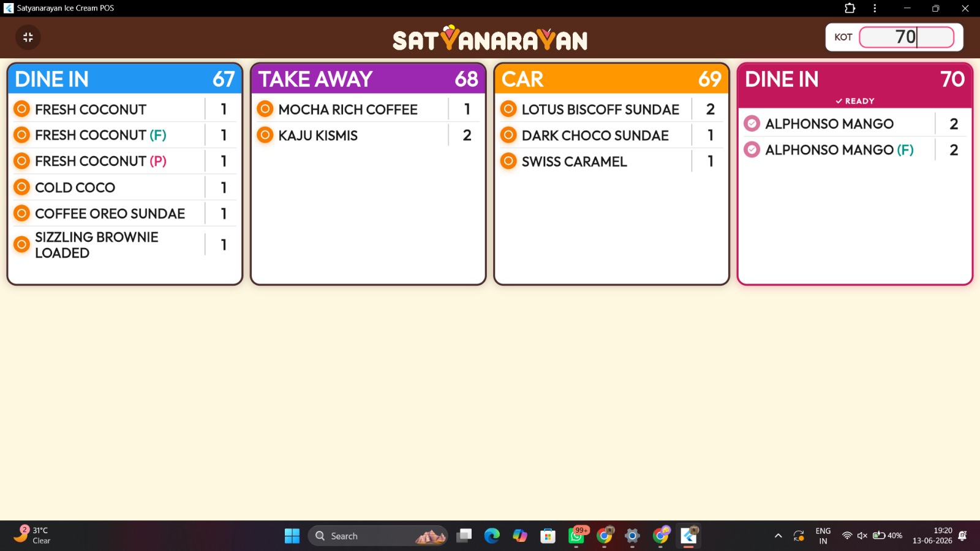Click quantity 2 of KAJU KISMIS
The image size is (980, 551).
coord(467,135)
